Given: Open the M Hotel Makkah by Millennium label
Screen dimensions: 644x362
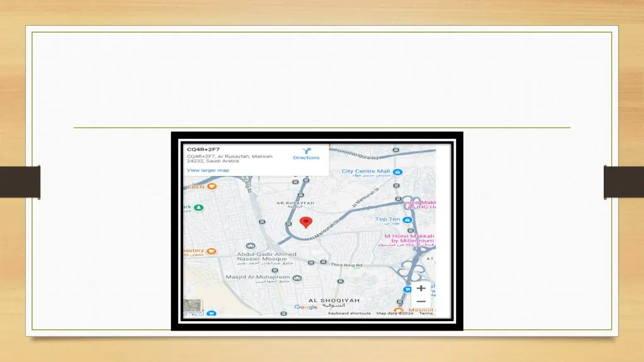Looking at the screenshot, I should 406,240.
